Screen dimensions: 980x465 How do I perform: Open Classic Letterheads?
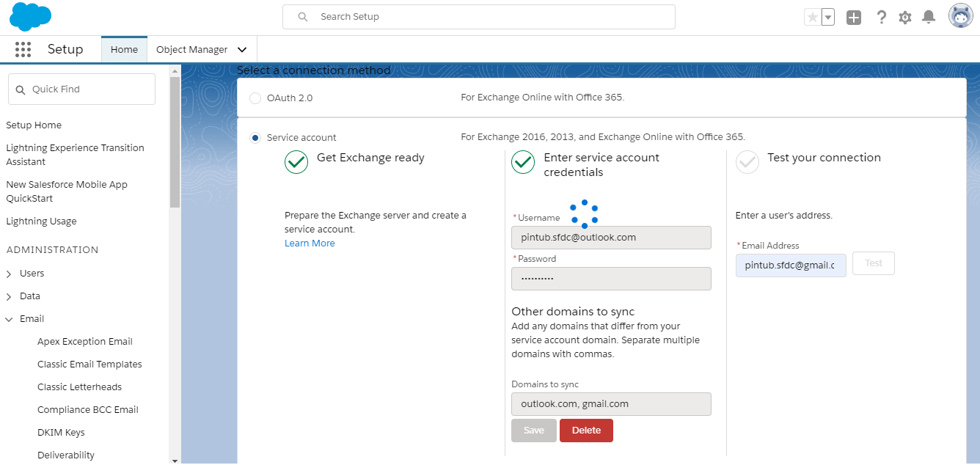(x=79, y=387)
